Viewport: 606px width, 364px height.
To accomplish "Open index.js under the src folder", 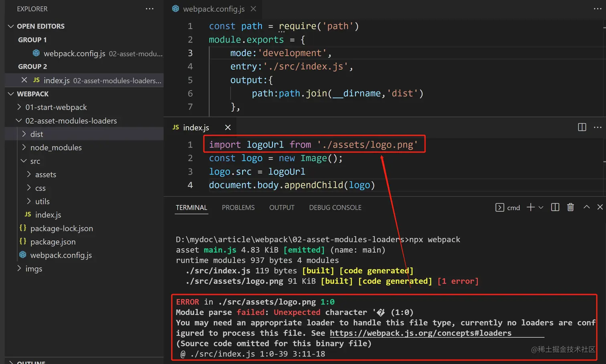I will tap(48, 215).
